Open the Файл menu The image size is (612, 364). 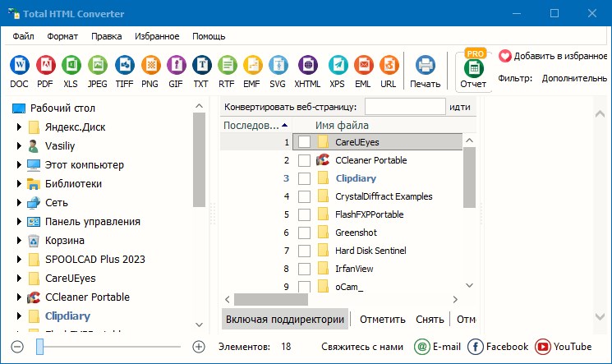click(24, 36)
